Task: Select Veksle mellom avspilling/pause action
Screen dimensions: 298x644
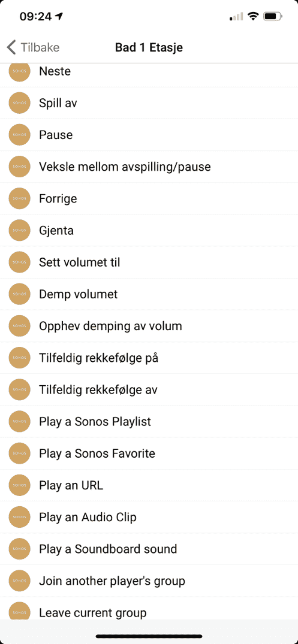Action: point(149,167)
